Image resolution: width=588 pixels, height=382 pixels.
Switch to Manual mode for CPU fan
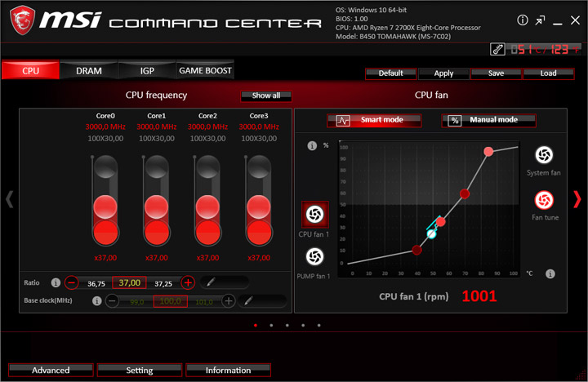(x=488, y=120)
